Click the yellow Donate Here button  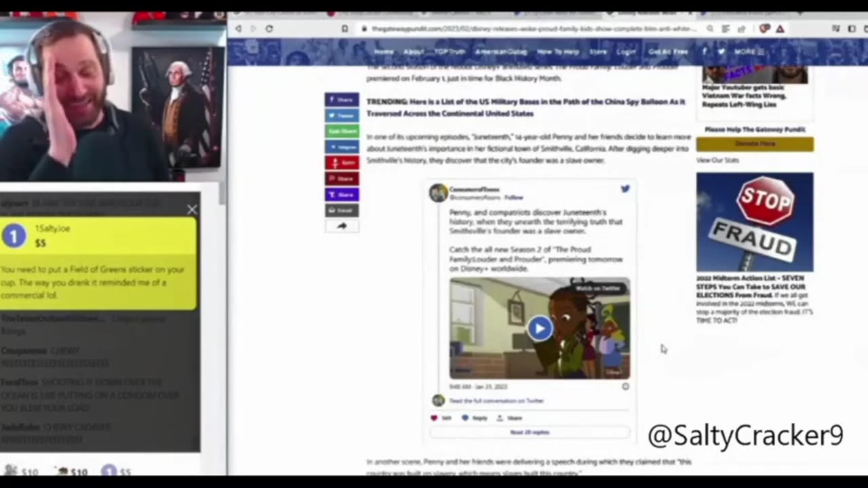[x=755, y=144]
